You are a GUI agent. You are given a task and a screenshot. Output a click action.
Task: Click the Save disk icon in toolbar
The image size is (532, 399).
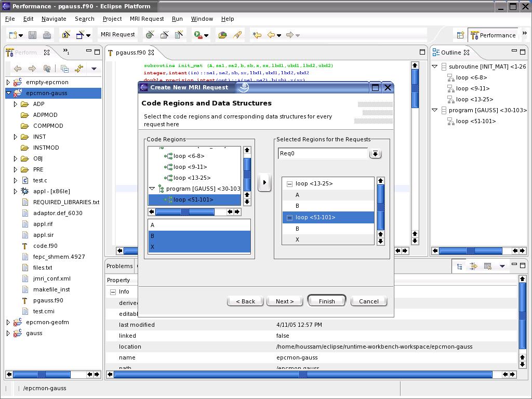pyautogui.click(x=33, y=35)
